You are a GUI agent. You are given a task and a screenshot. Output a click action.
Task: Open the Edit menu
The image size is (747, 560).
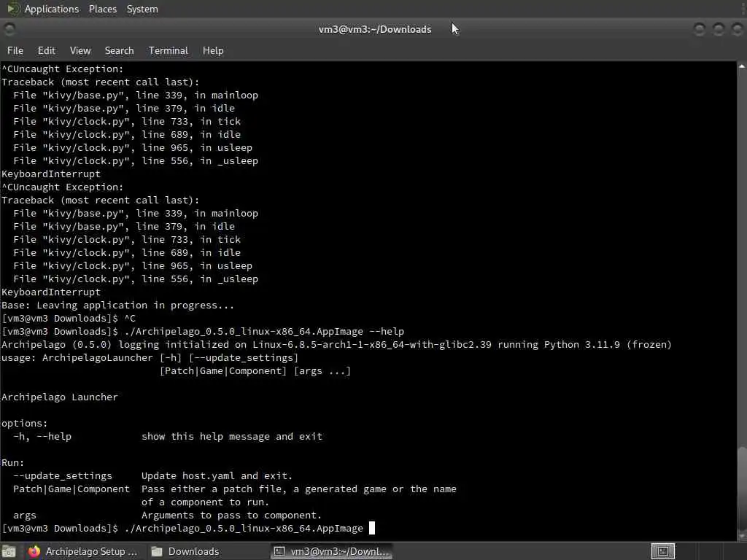click(46, 50)
